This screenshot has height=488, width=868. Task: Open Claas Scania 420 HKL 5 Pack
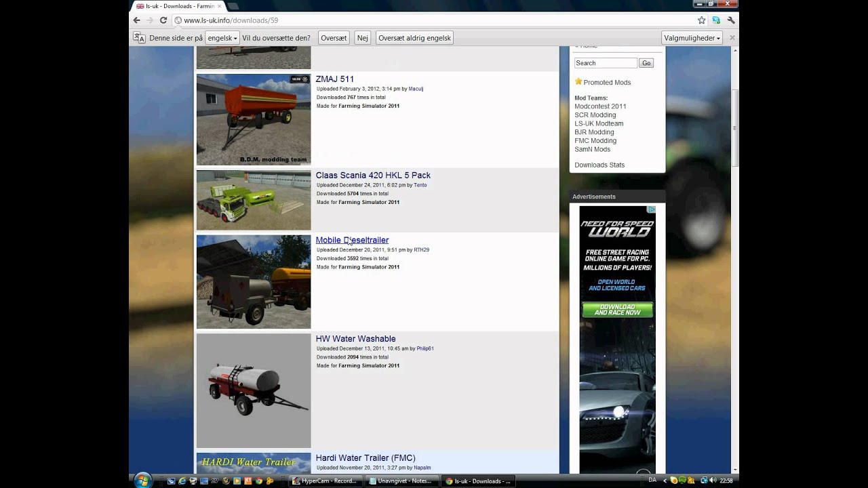(x=373, y=176)
